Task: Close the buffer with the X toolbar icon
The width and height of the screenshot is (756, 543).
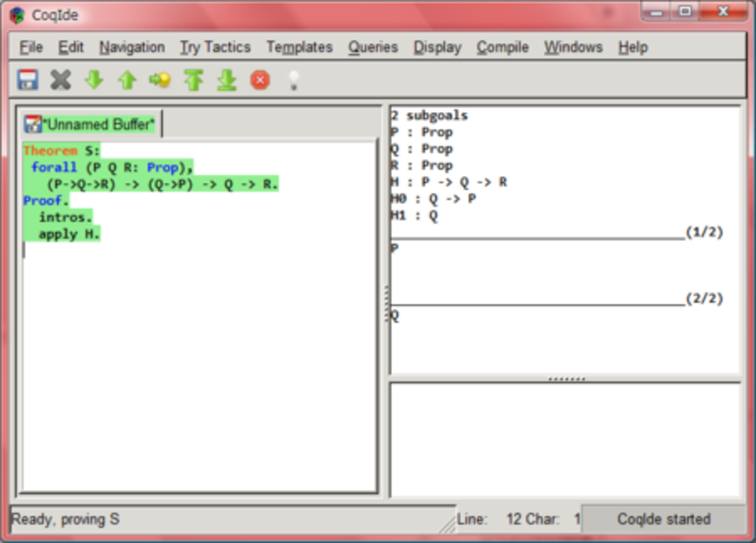Action: click(60, 80)
